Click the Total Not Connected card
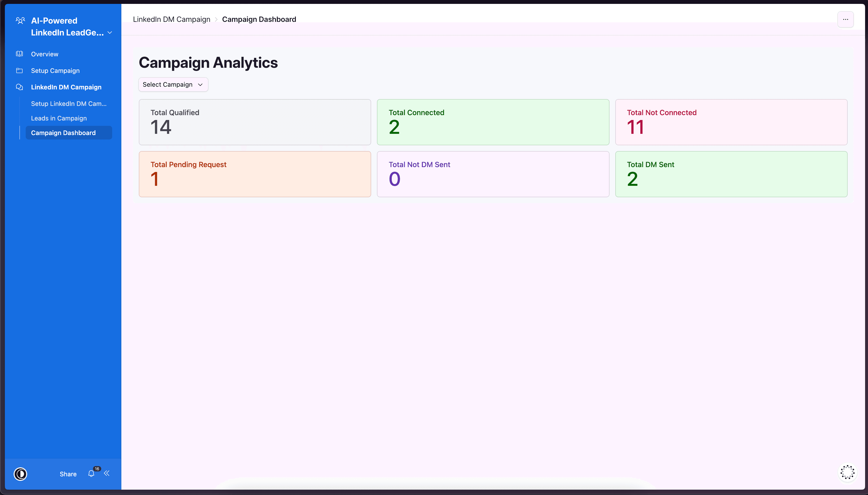 731,122
